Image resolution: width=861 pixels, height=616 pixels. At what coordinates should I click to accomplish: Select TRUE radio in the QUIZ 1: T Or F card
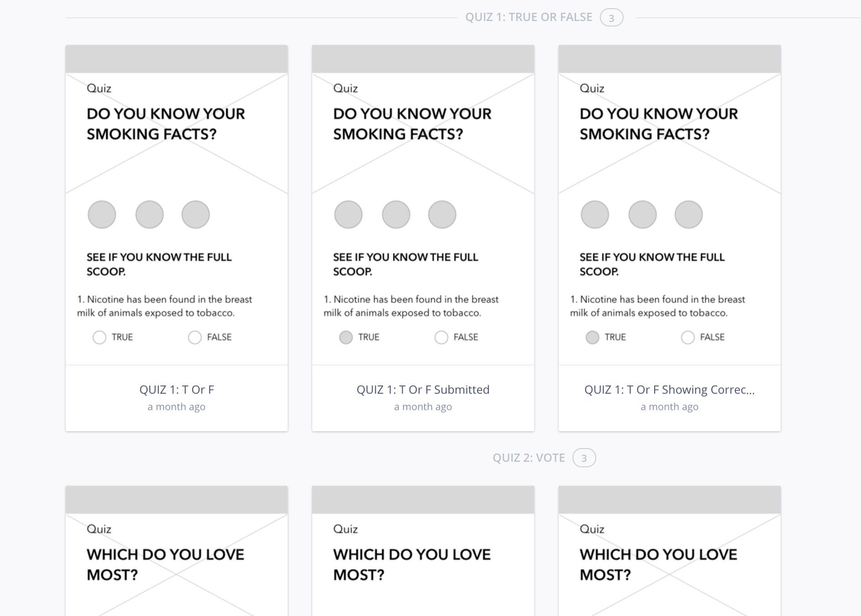[99, 337]
